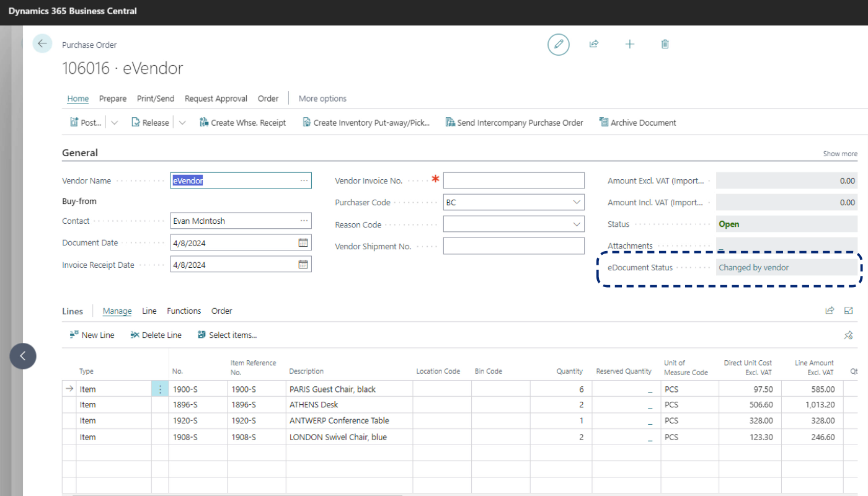Screen dimensions: 868x496
Task: Click the edit pencil icon
Action: tap(559, 44)
